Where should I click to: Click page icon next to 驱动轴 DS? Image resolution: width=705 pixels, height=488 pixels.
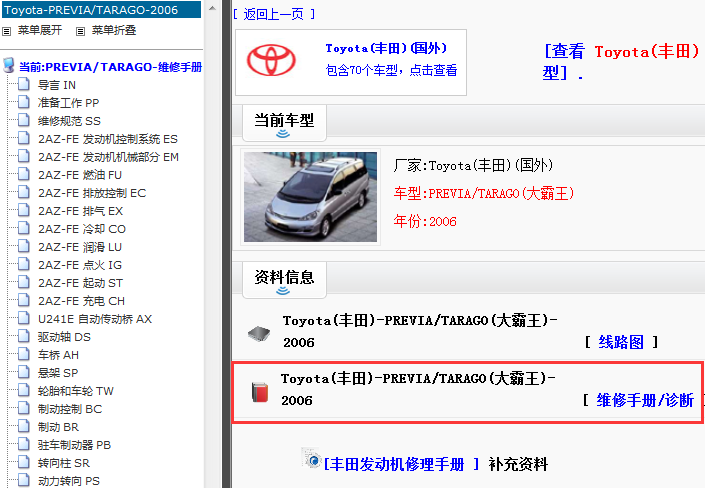[24, 336]
